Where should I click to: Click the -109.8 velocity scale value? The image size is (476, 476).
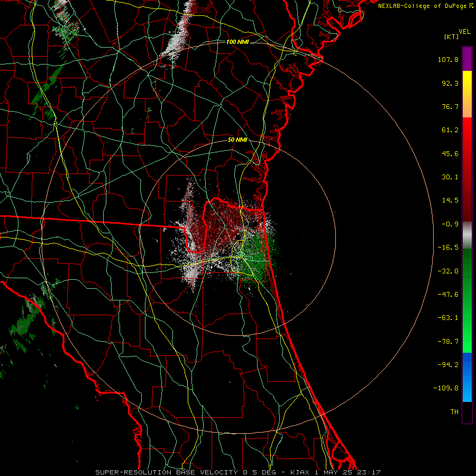446,388
